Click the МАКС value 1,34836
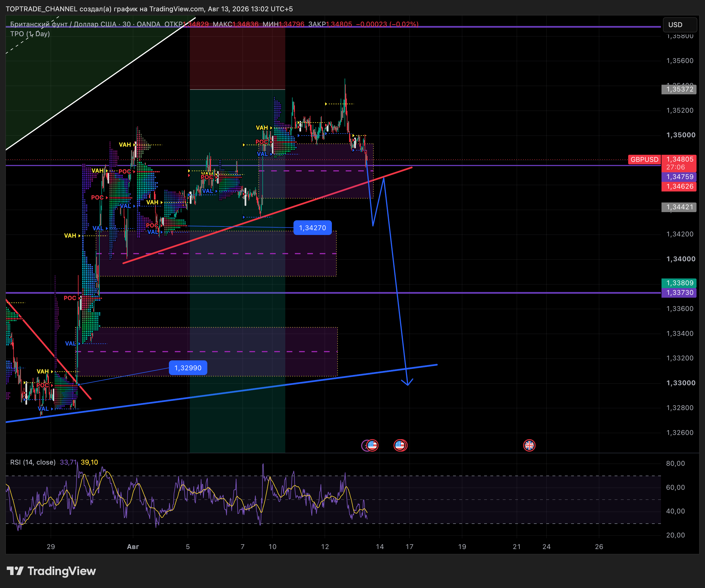 coord(245,24)
